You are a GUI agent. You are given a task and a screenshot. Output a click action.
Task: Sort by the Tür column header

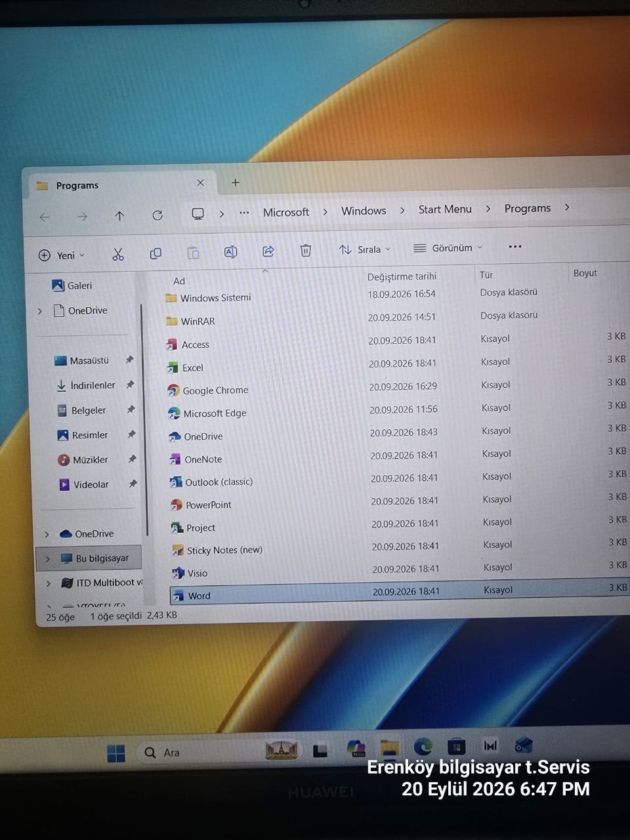[486, 275]
